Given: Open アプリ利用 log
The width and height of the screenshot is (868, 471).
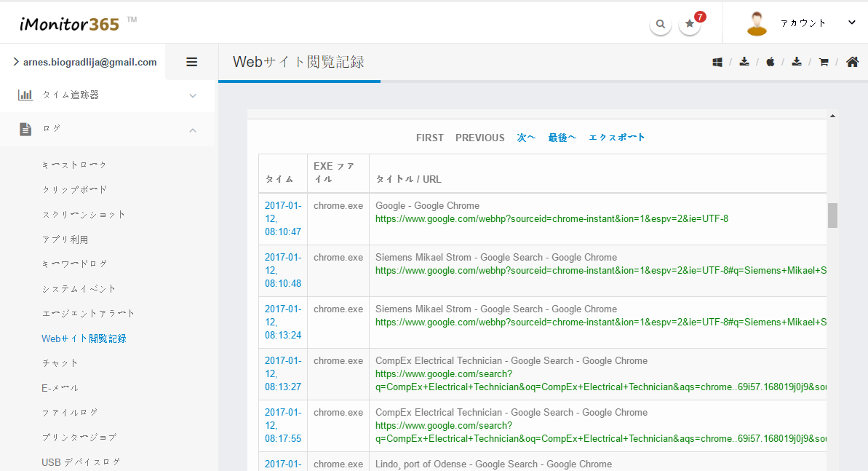Looking at the screenshot, I should coord(65,240).
